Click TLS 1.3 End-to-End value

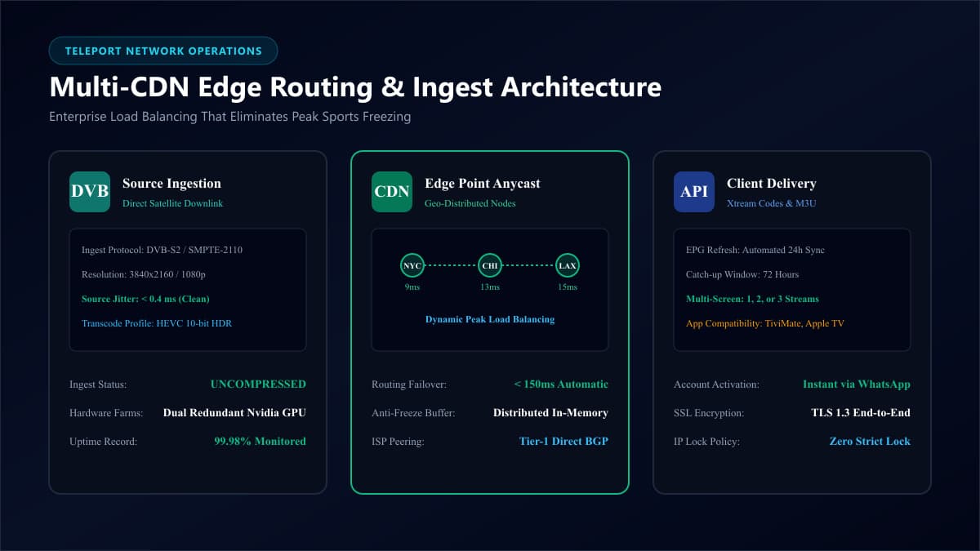click(x=861, y=413)
